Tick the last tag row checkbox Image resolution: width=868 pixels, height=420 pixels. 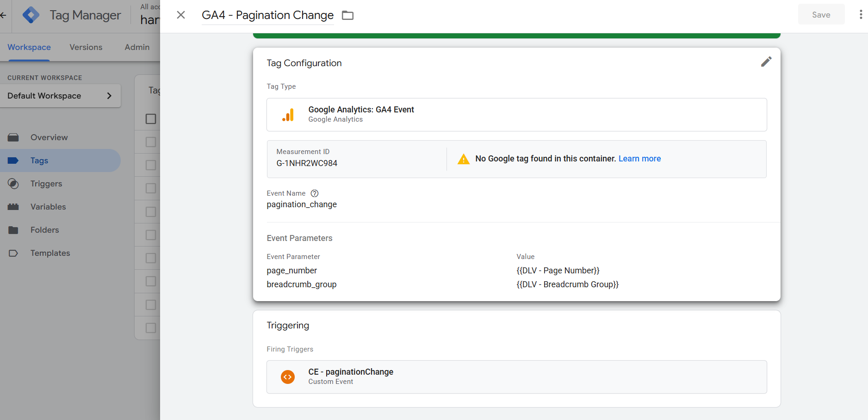[151, 328]
